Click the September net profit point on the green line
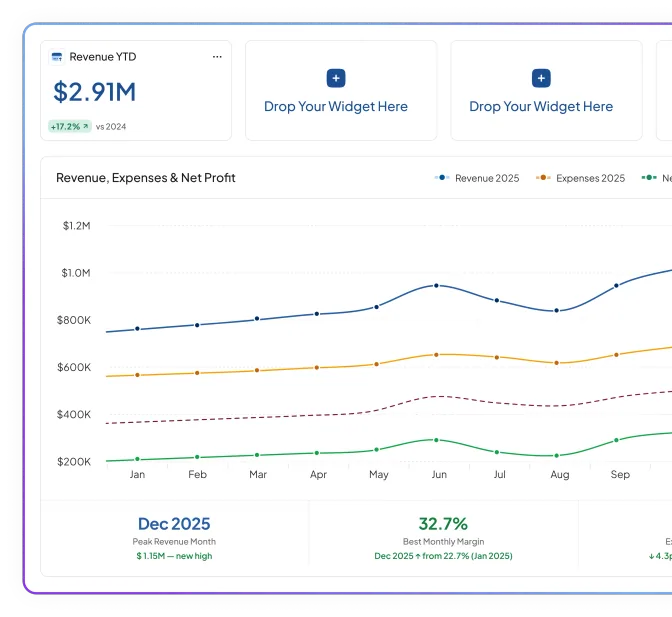This screenshot has height=617, width=672. click(x=616, y=440)
